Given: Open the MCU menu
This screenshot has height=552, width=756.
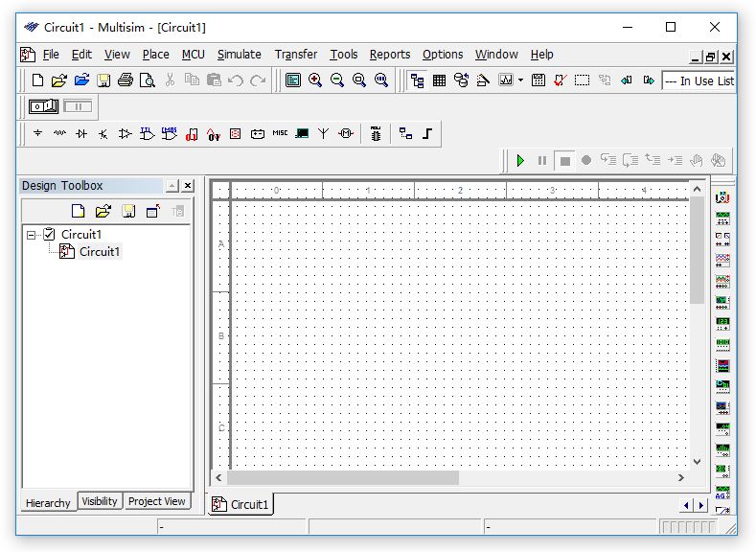Looking at the screenshot, I should coord(194,55).
